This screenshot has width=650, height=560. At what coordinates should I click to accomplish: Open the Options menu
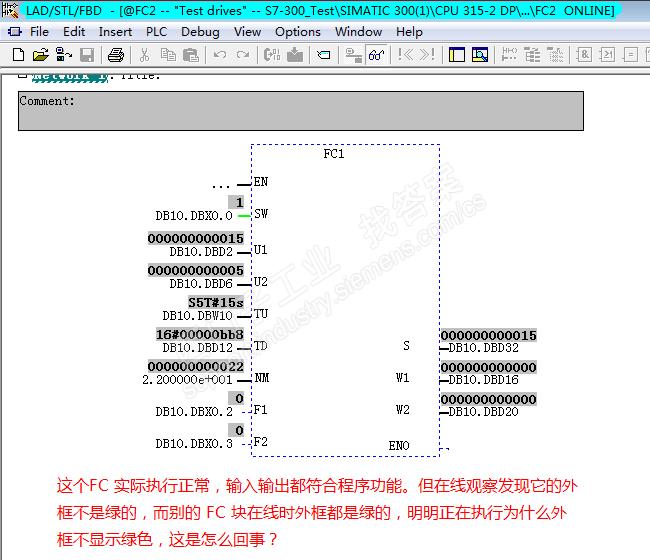[298, 32]
